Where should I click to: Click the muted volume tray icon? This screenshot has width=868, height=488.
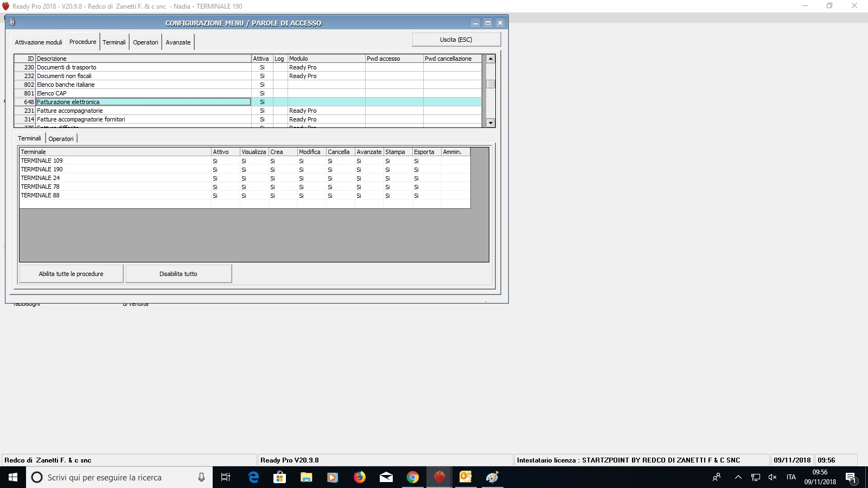tap(773, 477)
